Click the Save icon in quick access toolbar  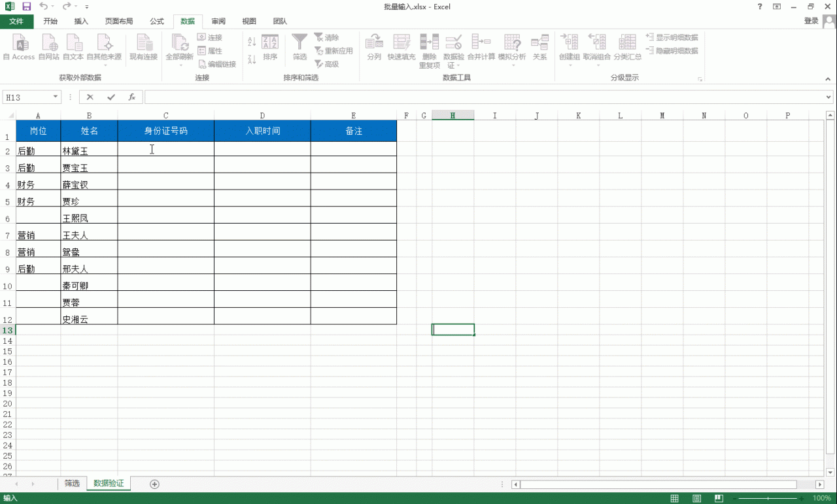click(x=27, y=7)
